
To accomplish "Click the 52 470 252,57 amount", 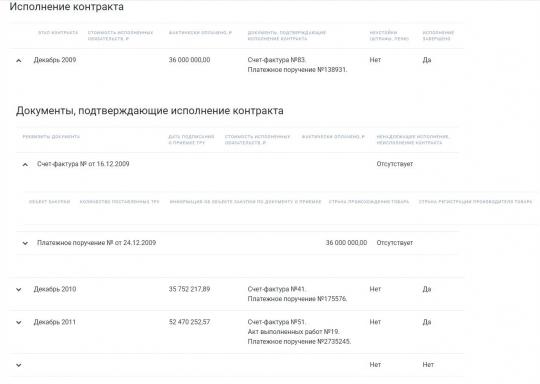I will tap(189, 322).
